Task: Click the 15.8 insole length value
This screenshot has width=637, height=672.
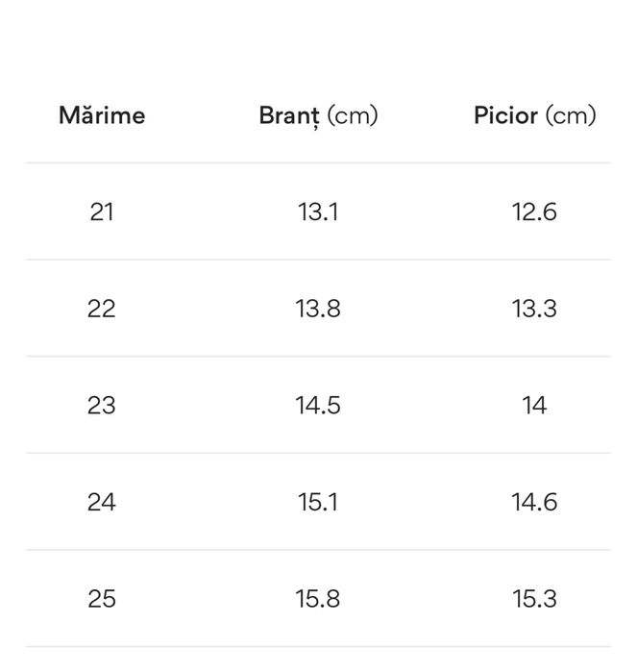Action: [x=318, y=599]
